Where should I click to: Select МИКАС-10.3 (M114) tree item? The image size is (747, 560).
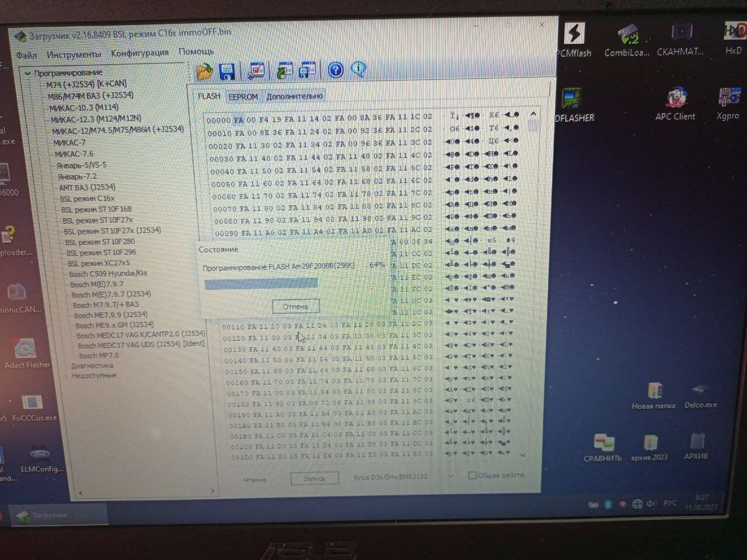coord(83,107)
